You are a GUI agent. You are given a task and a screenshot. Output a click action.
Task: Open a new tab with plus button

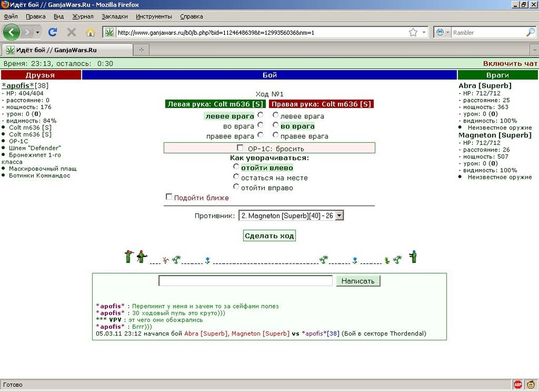141,50
